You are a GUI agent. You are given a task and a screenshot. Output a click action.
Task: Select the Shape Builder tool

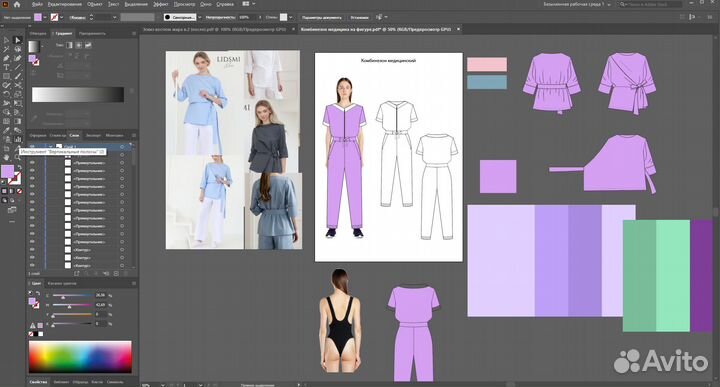coord(6,112)
